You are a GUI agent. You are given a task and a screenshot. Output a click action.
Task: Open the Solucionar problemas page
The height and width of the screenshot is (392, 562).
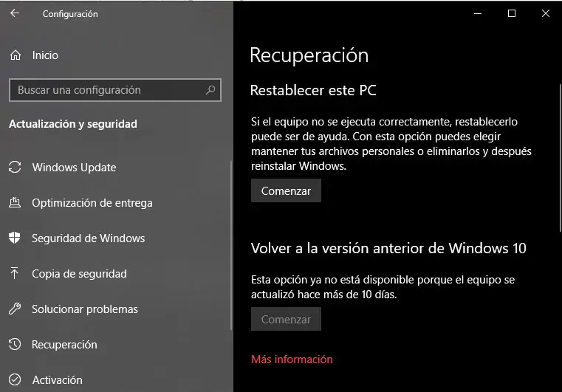coord(85,309)
